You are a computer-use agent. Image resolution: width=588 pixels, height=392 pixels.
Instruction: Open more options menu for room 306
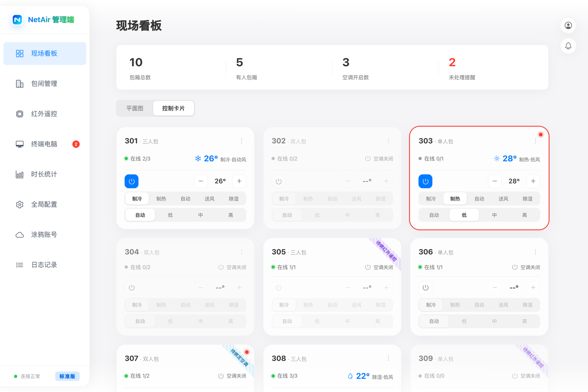click(535, 252)
